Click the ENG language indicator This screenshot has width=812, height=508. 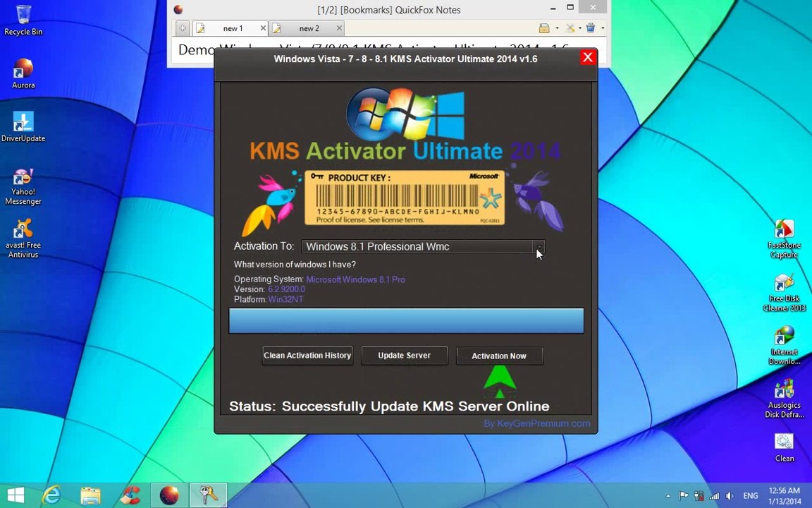pyautogui.click(x=751, y=496)
